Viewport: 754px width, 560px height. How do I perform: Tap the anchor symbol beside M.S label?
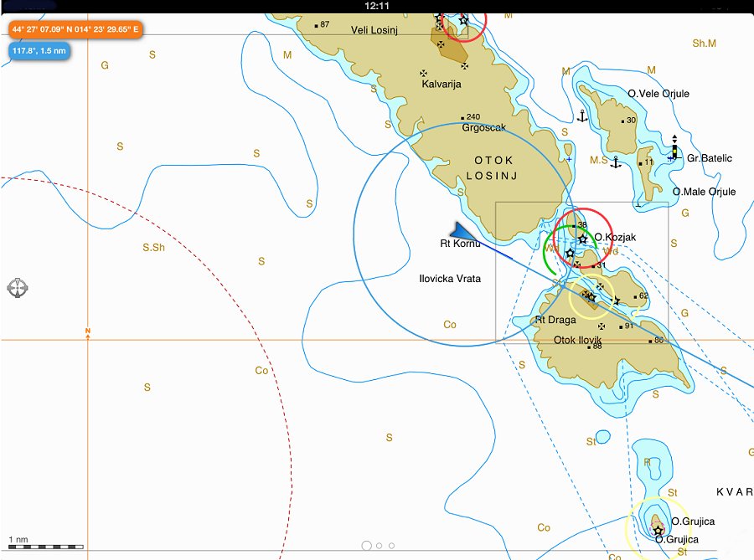coord(616,162)
